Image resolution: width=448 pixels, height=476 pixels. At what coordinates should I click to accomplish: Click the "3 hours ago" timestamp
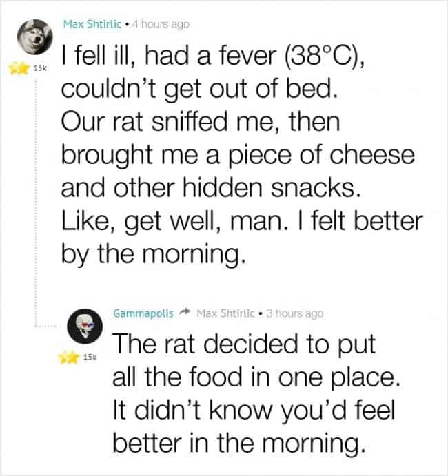tap(294, 313)
